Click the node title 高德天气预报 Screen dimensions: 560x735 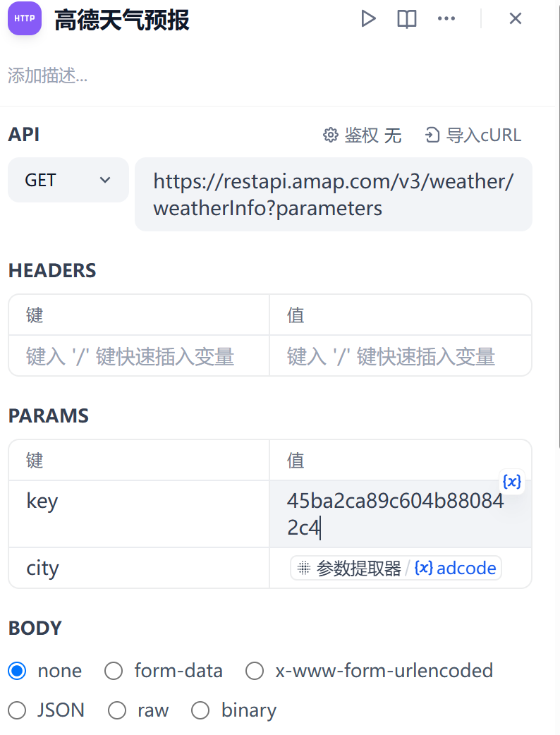[122, 20]
